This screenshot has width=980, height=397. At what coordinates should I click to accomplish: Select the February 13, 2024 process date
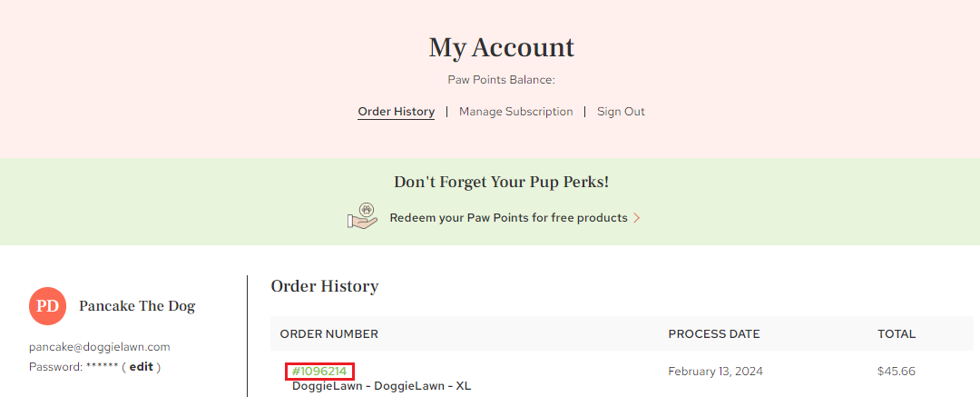pos(716,372)
